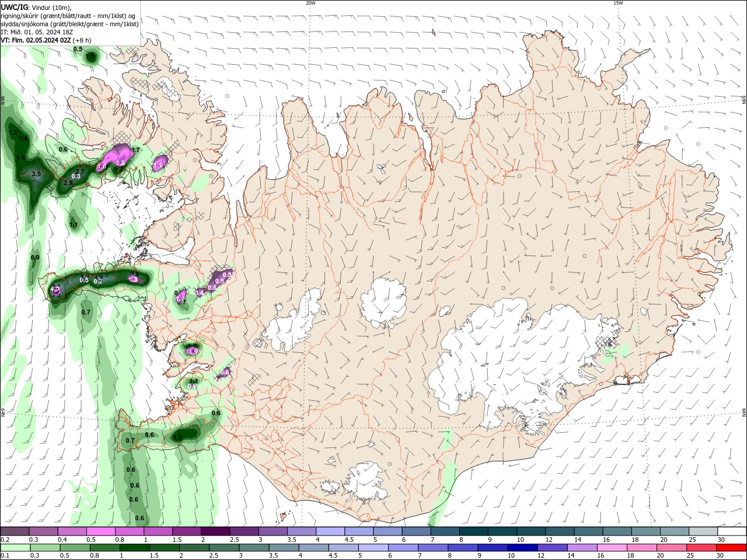The height and width of the screenshot is (560, 747).
Task: Select lower legend swatch between 25 and 30
Action: click(x=702, y=547)
